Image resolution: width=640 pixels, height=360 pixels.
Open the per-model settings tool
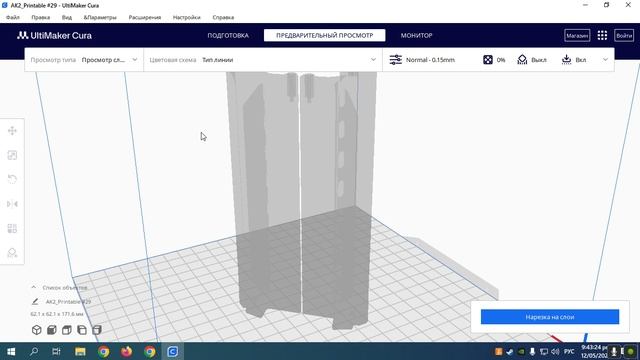tap(12, 228)
